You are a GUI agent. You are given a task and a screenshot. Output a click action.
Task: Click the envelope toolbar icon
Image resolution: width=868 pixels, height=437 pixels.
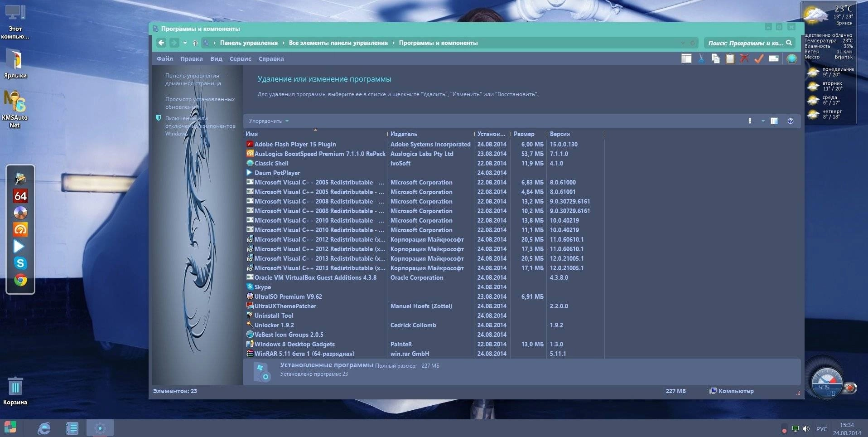click(774, 58)
